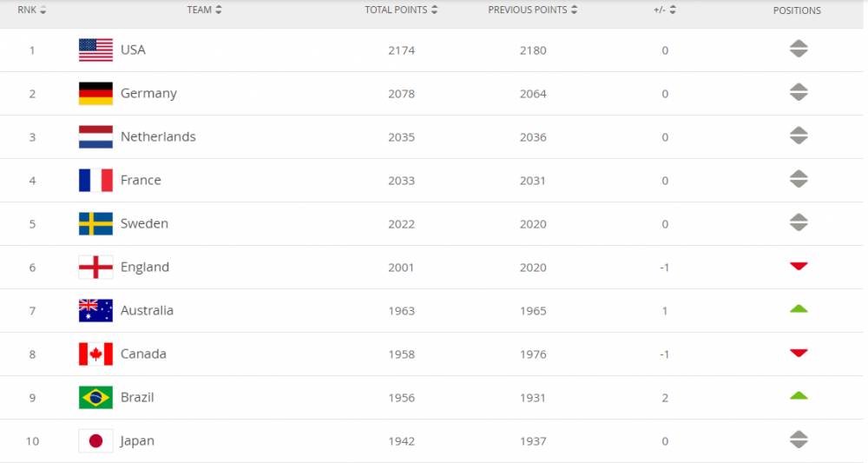Screen dimensions: 868x463
Task: Click the Germany flag icon
Action: click(95, 94)
